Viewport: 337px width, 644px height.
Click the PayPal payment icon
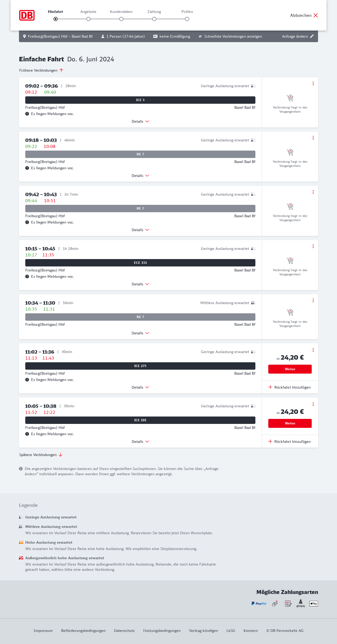(259, 603)
